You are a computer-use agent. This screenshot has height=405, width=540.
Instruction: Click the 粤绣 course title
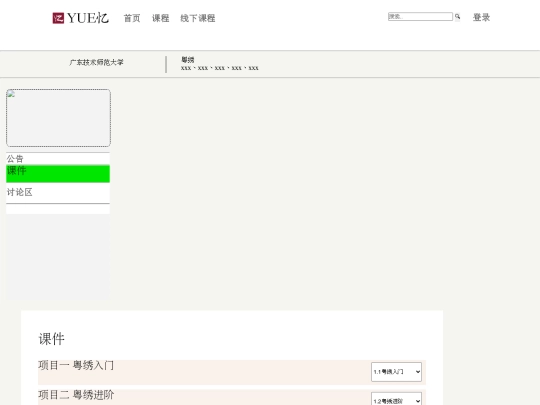[188, 60]
